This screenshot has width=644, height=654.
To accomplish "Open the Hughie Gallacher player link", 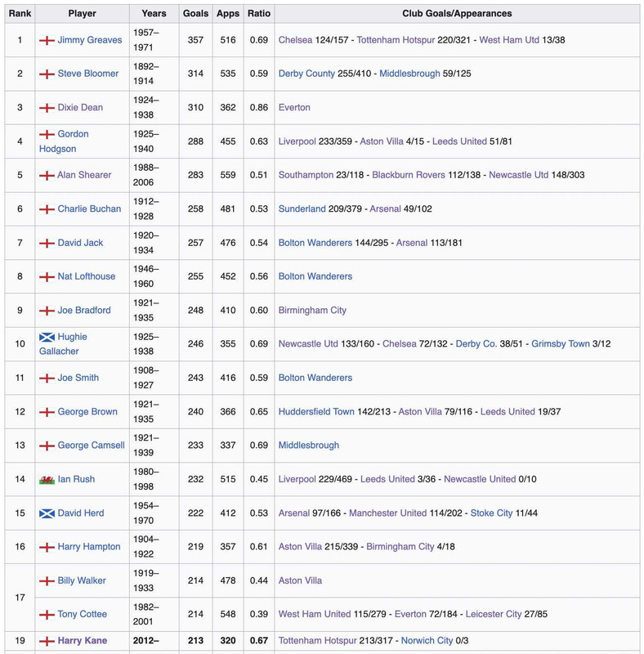I will tap(63, 344).
